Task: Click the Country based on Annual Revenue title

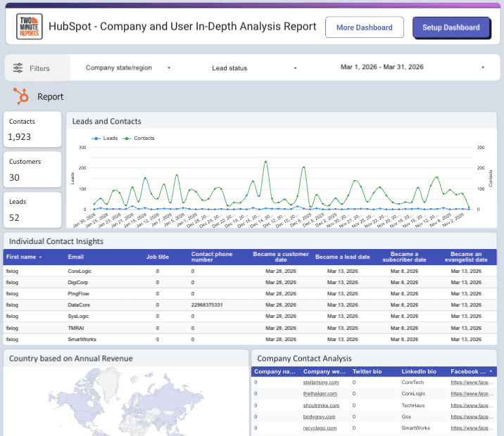Action: [x=70, y=359]
